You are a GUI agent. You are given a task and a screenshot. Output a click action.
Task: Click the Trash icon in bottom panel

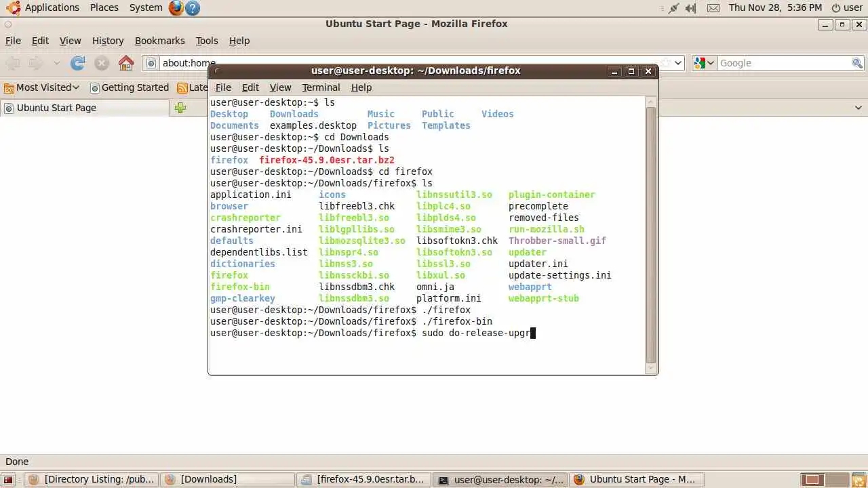click(858, 480)
